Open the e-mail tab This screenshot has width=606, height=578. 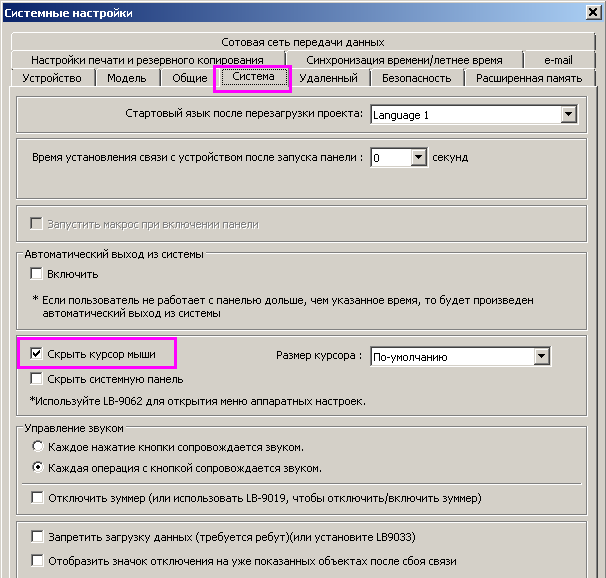click(x=558, y=60)
